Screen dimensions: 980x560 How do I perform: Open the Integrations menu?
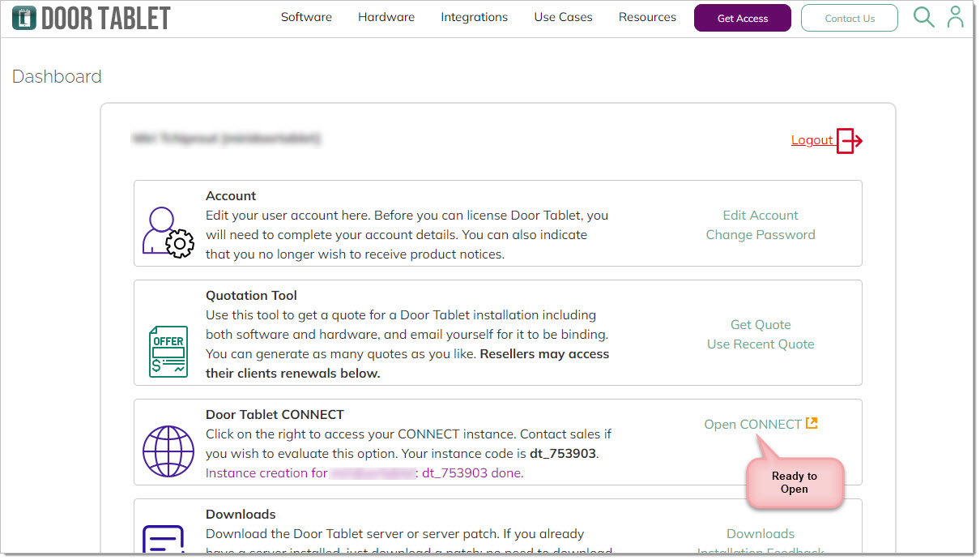pyautogui.click(x=474, y=17)
